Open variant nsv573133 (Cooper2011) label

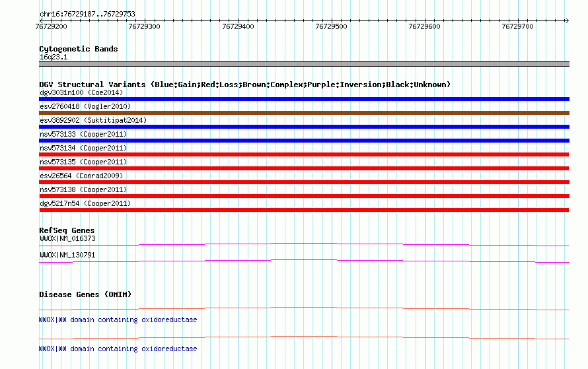point(83,134)
